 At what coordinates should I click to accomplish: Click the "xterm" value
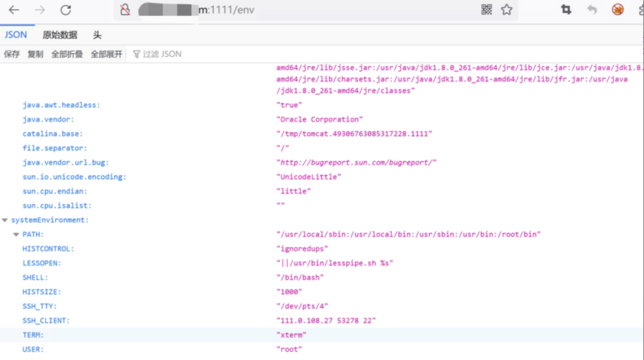[x=291, y=335]
